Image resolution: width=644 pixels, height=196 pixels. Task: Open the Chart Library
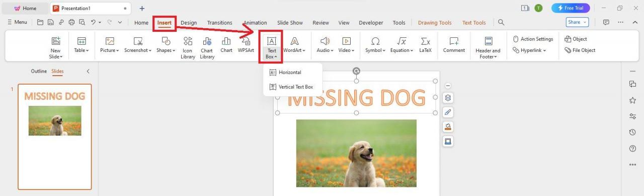pyautogui.click(x=207, y=48)
